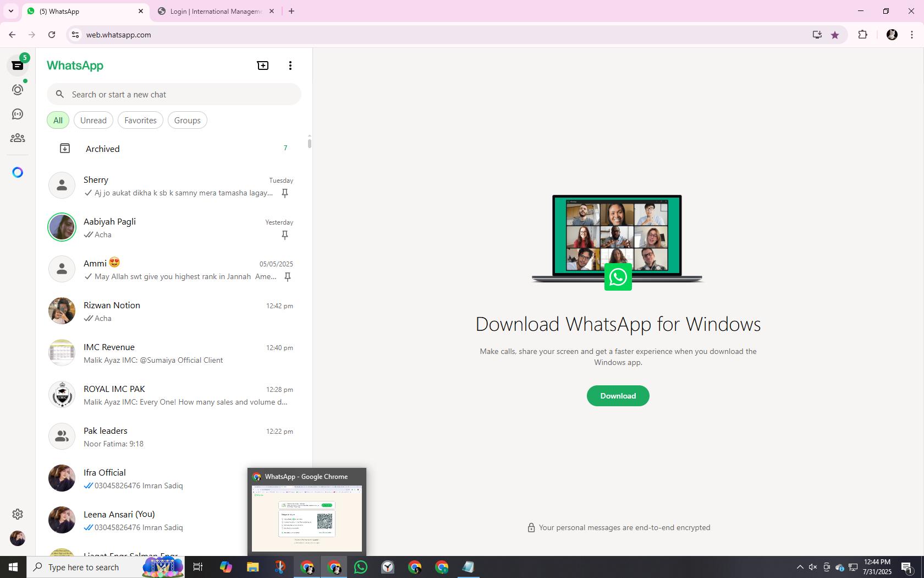The height and width of the screenshot is (578, 924).
Task: Click the muted speaker volume icon
Action: click(x=813, y=567)
